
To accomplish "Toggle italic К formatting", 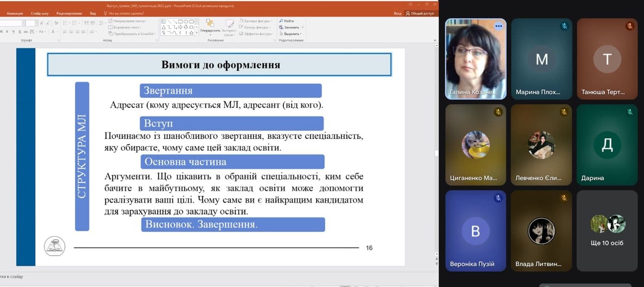I will click(x=7, y=32).
